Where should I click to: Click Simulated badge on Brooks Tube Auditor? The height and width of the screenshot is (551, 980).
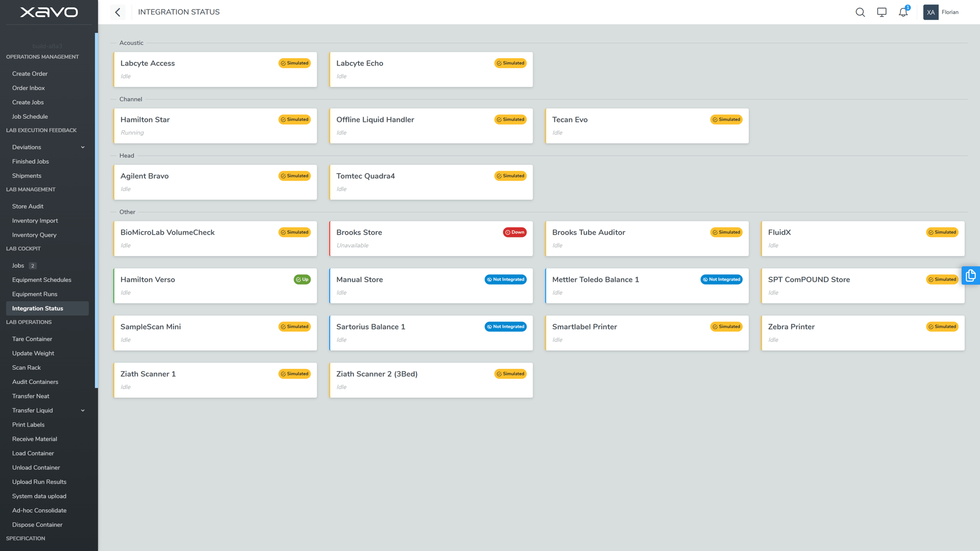pyautogui.click(x=726, y=232)
